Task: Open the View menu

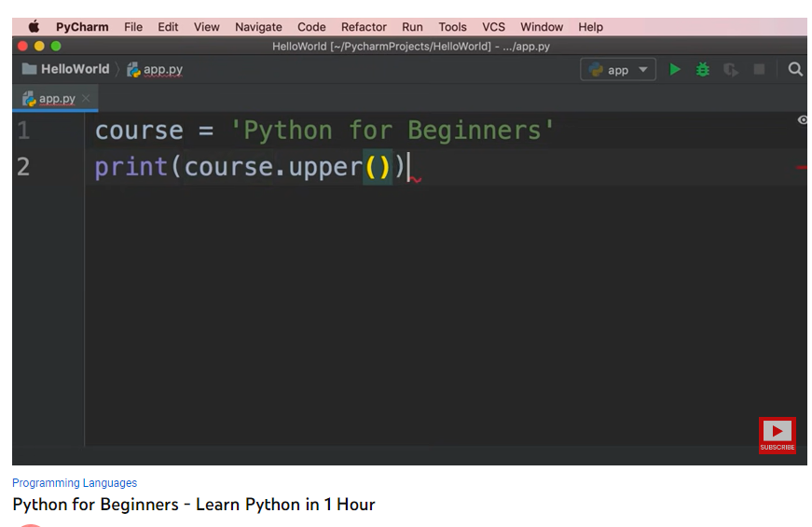Action: coord(207,27)
